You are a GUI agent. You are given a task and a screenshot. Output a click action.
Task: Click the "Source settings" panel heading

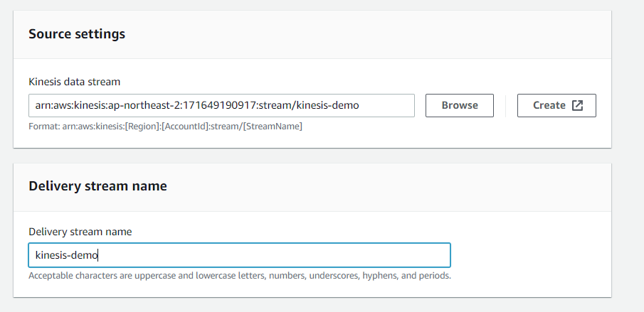pyautogui.click(x=77, y=34)
